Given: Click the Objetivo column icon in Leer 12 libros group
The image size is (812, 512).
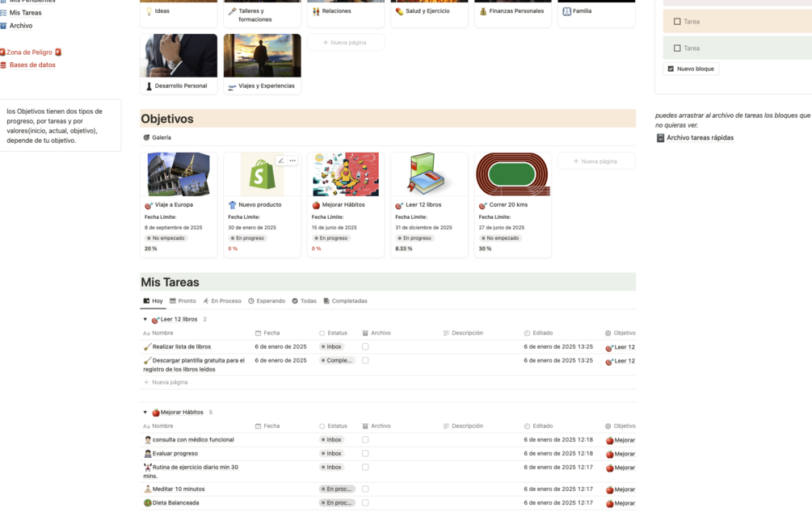Looking at the screenshot, I should click(608, 334).
